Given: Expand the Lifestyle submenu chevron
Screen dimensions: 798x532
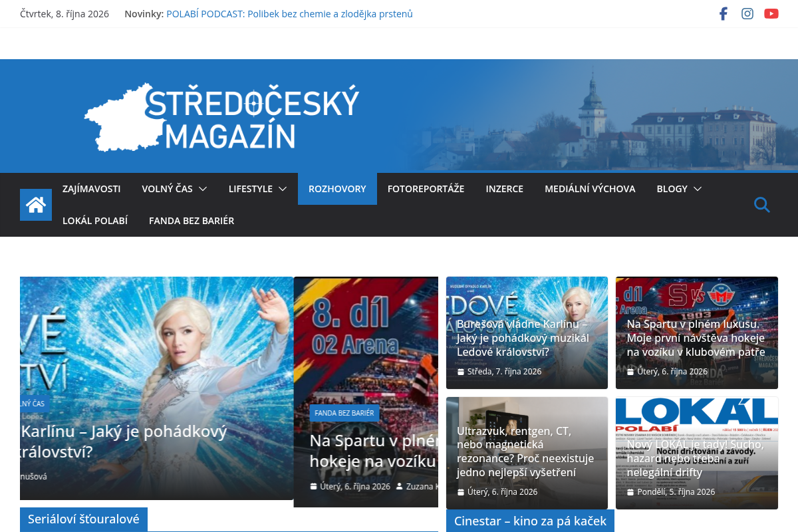Looking at the screenshot, I should click(x=283, y=189).
